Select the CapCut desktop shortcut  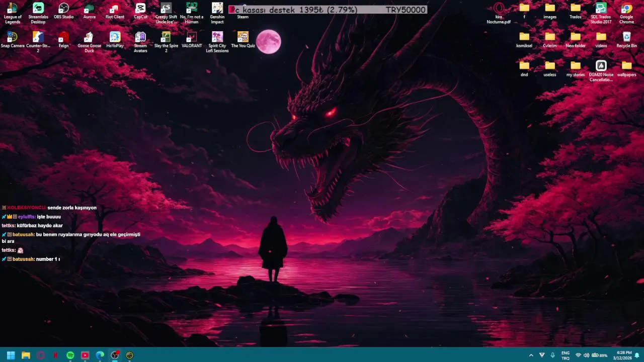click(x=141, y=11)
